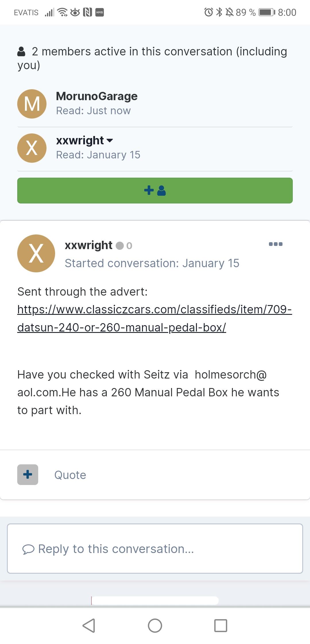Tap the Android back navigation triangle
Screen dimensions: 310x644
pyautogui.click(x=89, y=625)
